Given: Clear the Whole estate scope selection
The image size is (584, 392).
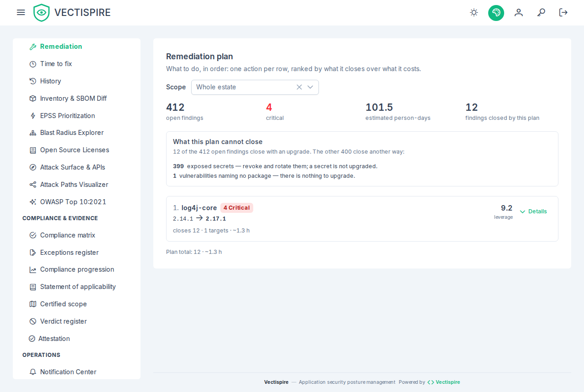Looking at the screenshot, I should [x=299, y=87].
